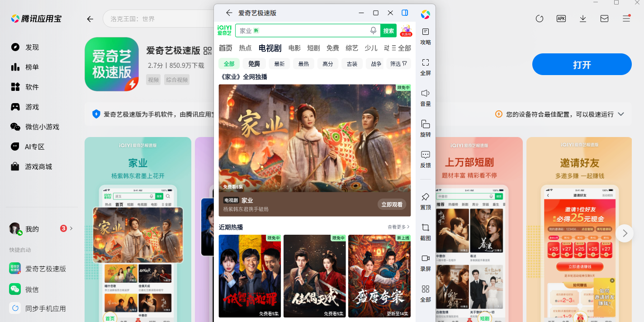Expand the 我的 account entry

pos(41,229)
